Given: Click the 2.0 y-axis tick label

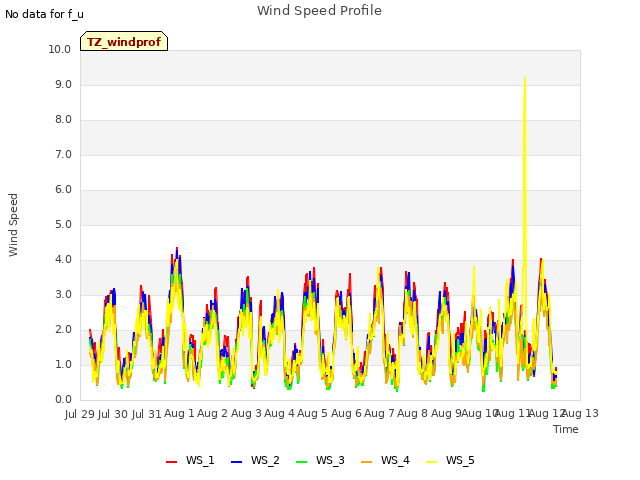Looking at the screenshot, I should pos(63,330).
